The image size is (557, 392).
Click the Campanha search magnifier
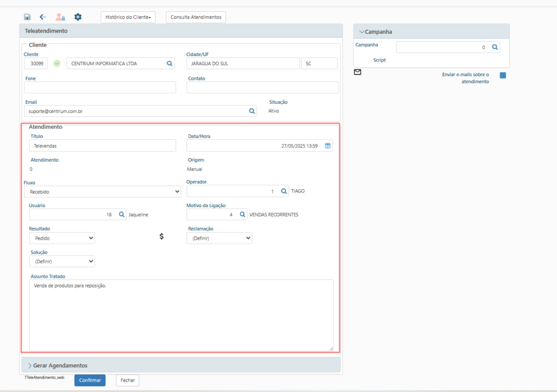click(x=495, y=47)
